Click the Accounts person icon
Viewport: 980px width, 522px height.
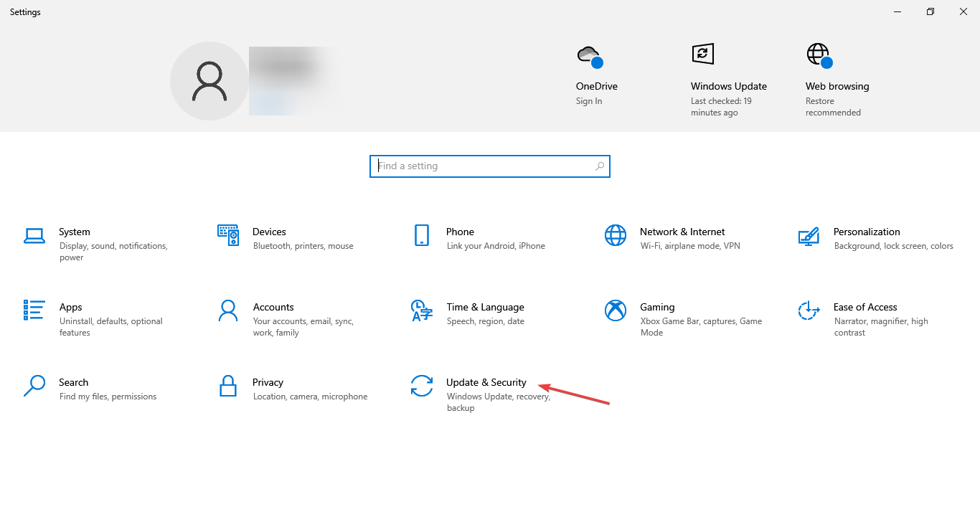(228, 310)
